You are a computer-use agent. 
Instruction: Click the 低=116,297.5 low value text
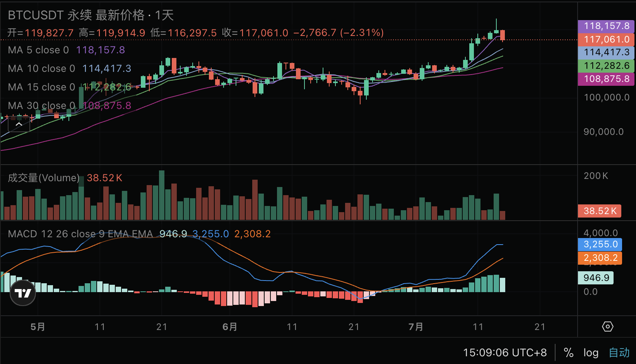[x=183, y=33]
